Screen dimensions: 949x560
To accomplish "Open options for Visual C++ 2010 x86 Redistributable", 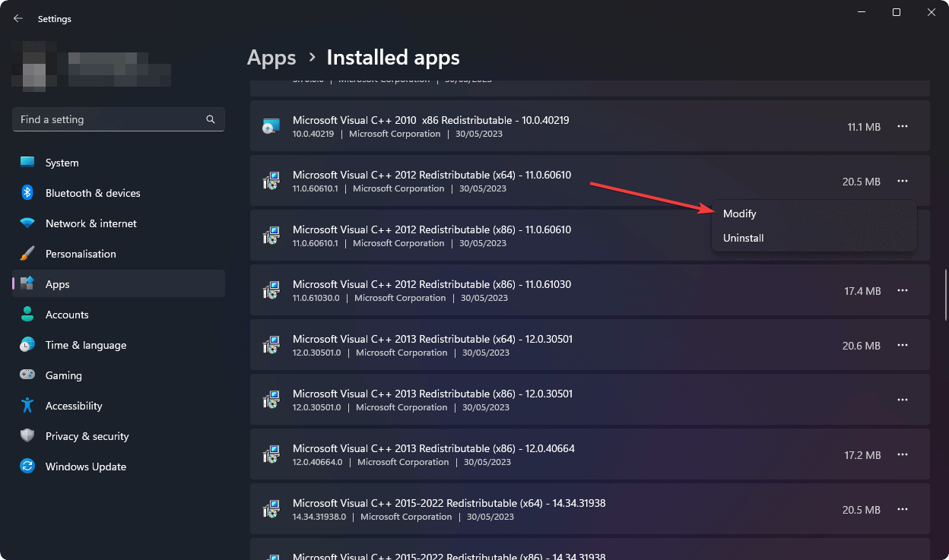I will (x=902, y=127).
